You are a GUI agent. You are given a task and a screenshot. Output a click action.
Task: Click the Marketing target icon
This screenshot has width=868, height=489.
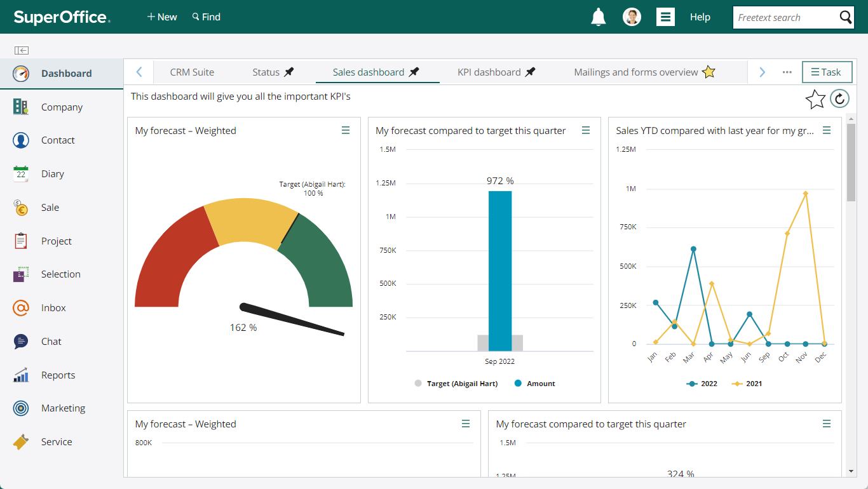point(21,408)
